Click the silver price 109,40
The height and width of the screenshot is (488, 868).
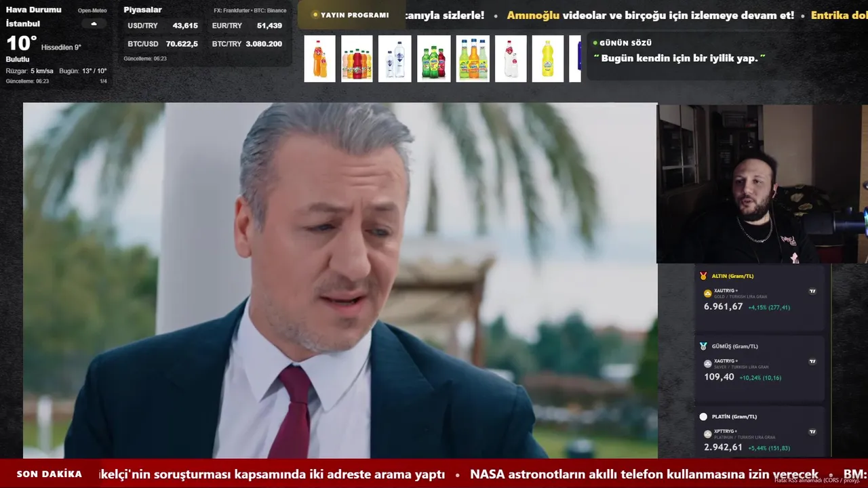coord(719,378)
